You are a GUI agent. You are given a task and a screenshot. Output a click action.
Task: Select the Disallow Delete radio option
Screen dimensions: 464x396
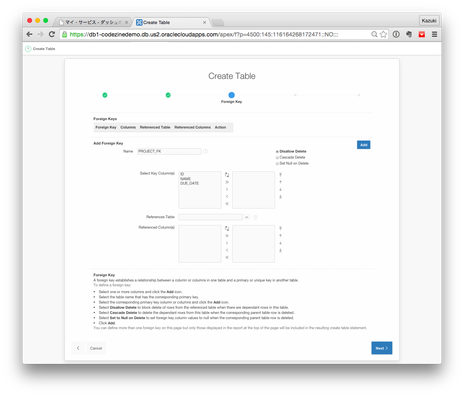277,152
